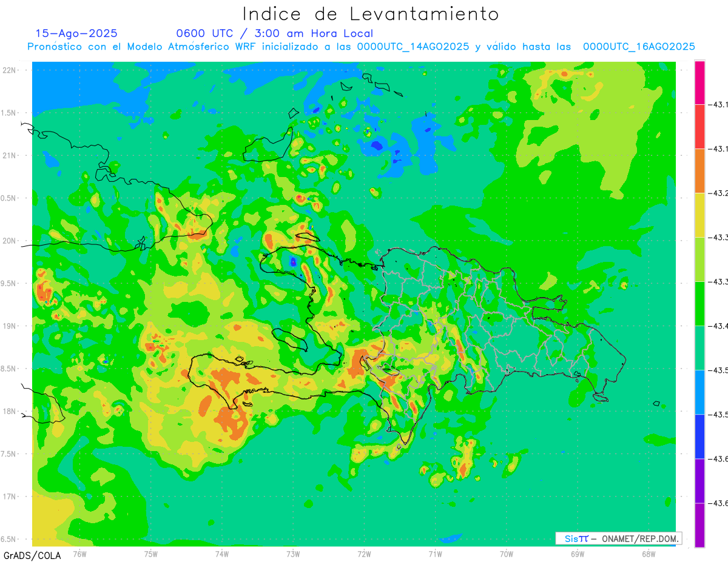Select the '20N' latitude label
The image size is (728, 562).
point(10,241)
